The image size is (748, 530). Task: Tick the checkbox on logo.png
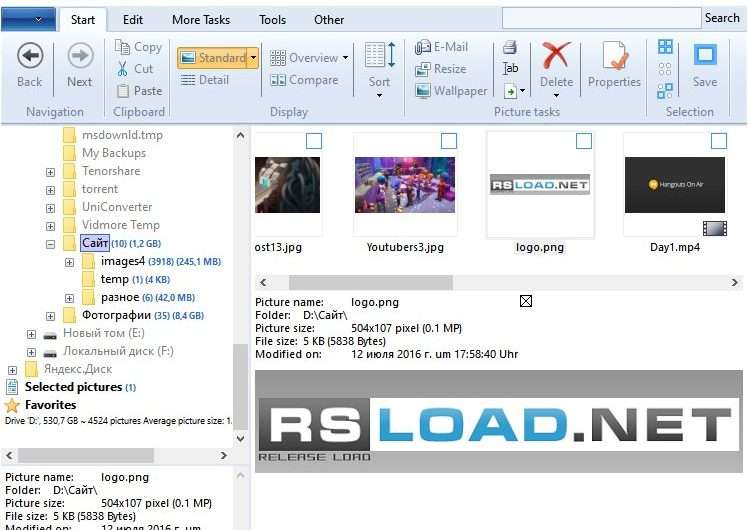point(584,141)
